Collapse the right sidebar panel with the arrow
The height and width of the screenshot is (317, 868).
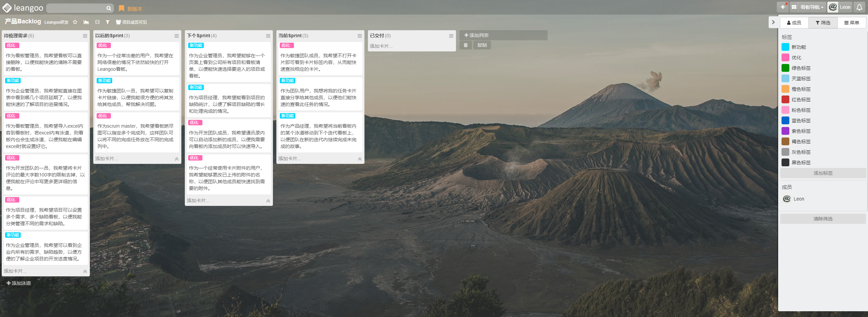coord(773,22)
